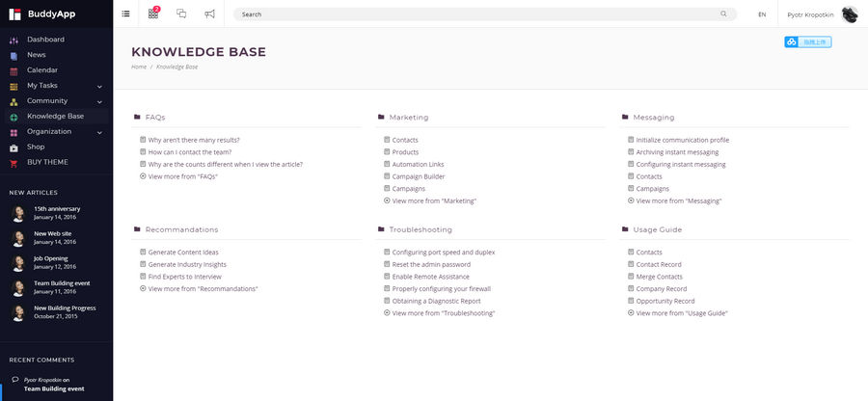Click avatar beside Job Opening article
The height and width of the screenshot is (401, 868).
click(18, 263)
